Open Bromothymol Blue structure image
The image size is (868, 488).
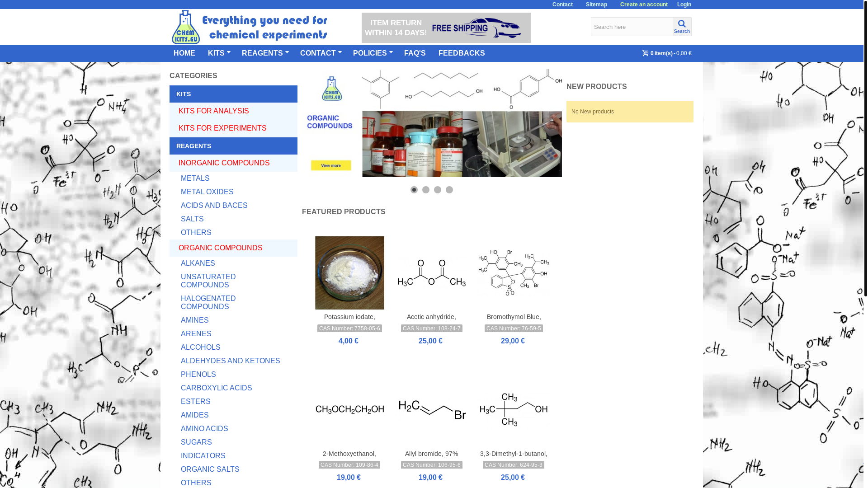514,273
